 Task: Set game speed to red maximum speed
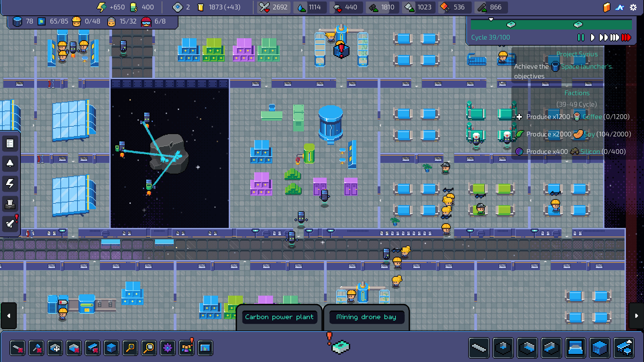[x=626, y=38]
